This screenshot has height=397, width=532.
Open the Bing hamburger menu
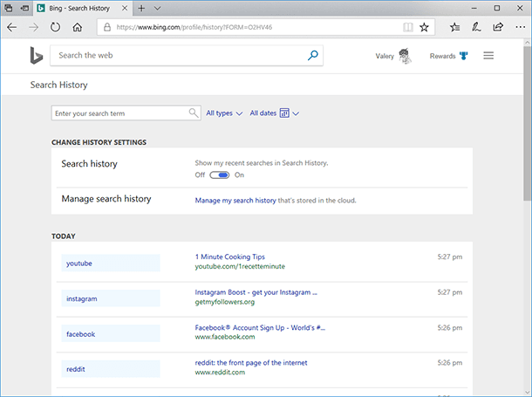click(488, 56)
